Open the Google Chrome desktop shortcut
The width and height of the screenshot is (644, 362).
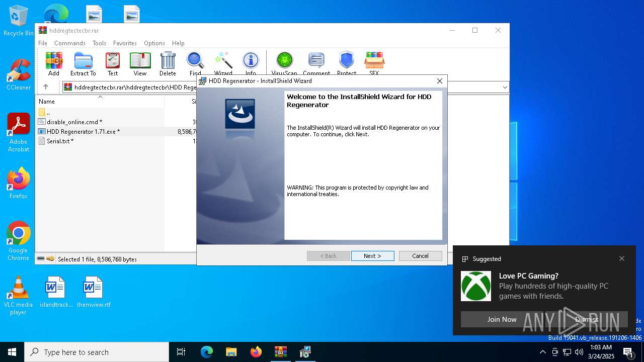point(19,241)
